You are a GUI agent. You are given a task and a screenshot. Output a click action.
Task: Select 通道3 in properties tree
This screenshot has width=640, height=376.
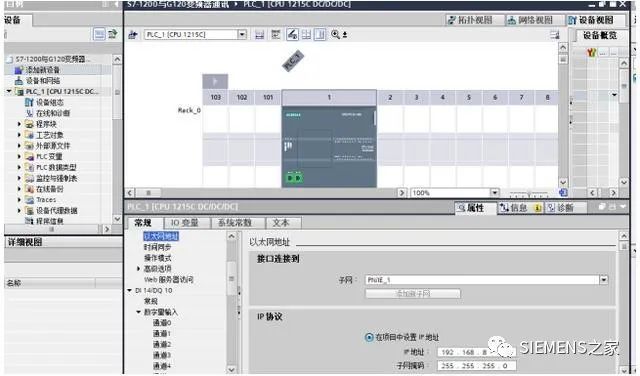tap(162, 355)
